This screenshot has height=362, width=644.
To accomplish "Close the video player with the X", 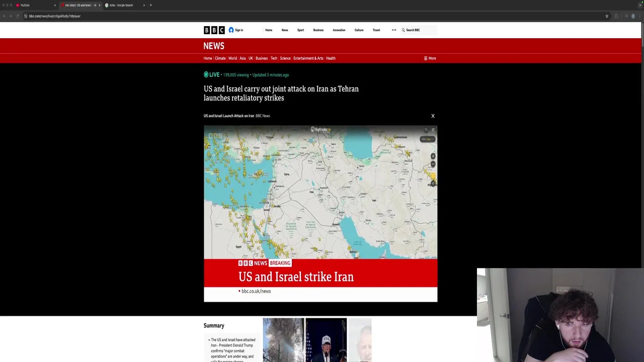I will pyautogui.click(x=433, y=116).
